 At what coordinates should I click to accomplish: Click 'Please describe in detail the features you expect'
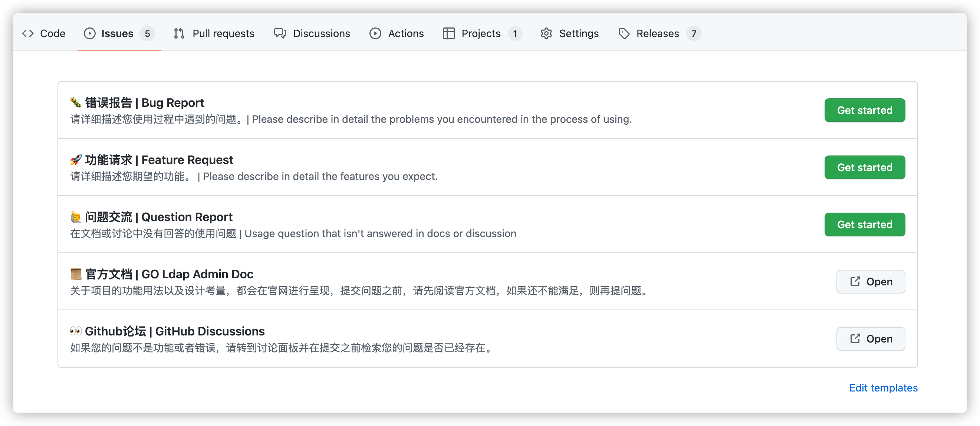[x=320, y=176]
